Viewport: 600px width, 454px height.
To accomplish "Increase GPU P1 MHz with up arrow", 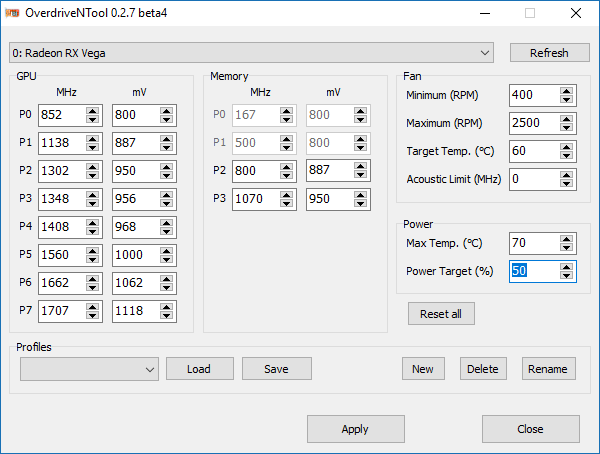I will pos(92,139).
